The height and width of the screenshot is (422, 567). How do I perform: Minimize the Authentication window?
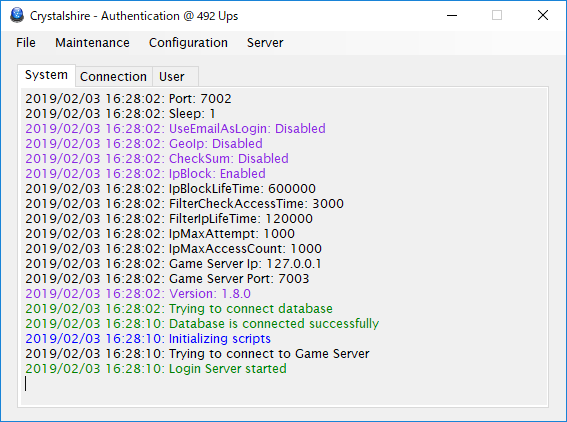[x=452, y=16]
